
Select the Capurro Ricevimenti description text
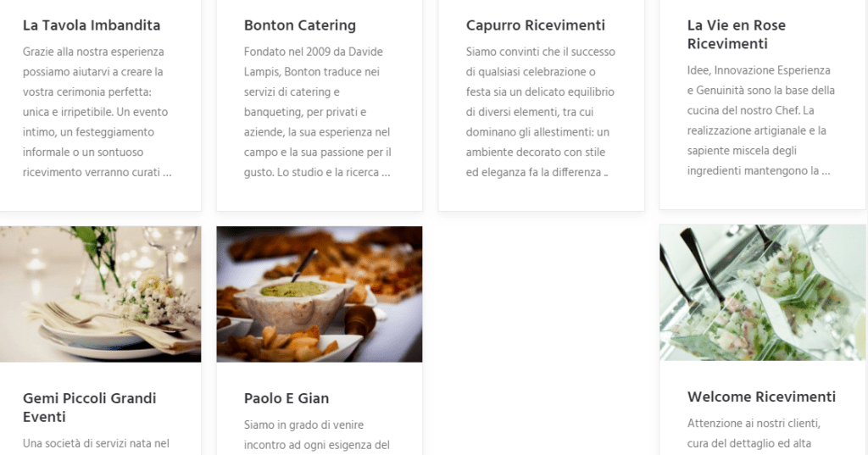tap(540, 112)
